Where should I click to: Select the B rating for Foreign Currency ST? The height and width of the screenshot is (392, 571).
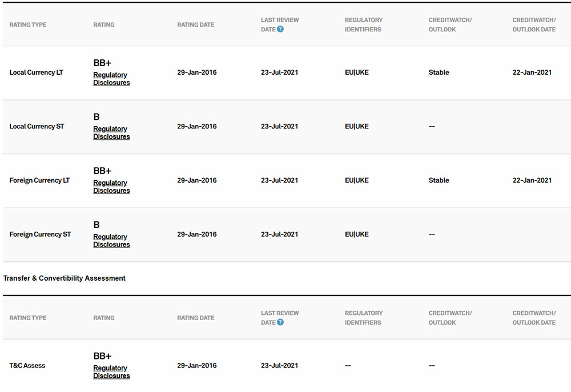pyautogui.click(x=96, y=225)
